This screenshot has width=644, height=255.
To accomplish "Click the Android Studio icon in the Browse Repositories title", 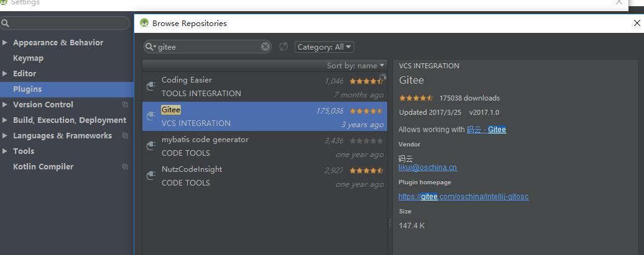I will [144, 23].
